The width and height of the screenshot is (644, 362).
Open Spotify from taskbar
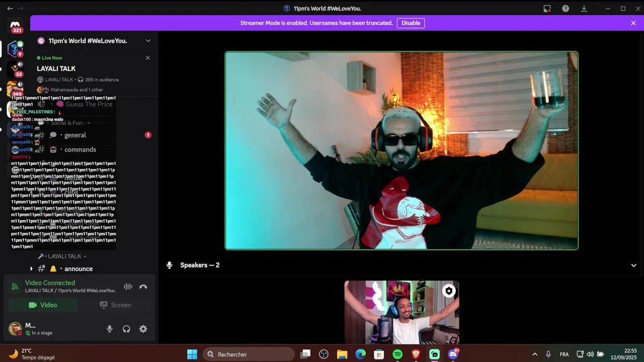point(397,354)
